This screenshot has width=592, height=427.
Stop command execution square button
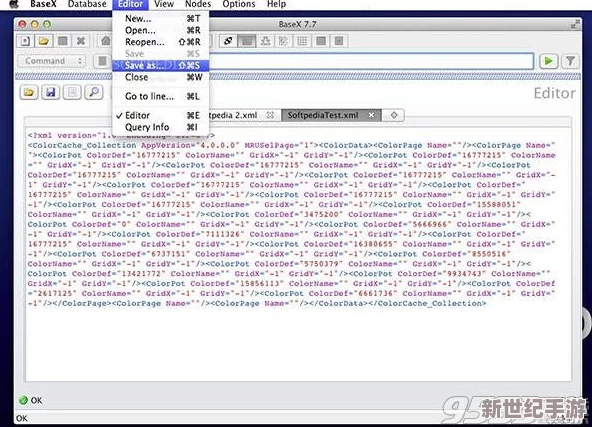point(102,61)
